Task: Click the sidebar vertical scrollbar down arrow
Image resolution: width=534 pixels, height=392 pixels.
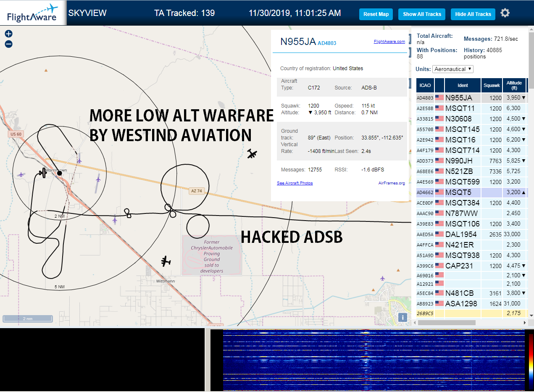Action: 531,316
